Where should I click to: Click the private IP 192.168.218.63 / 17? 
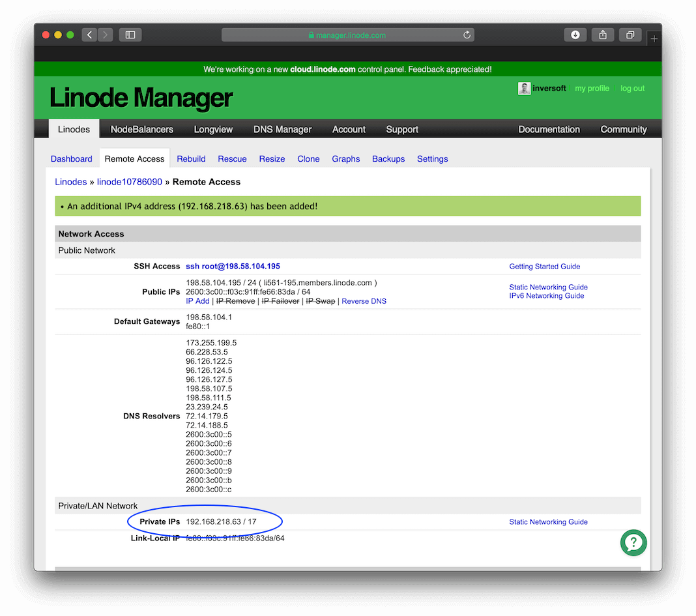click(221, 522)
